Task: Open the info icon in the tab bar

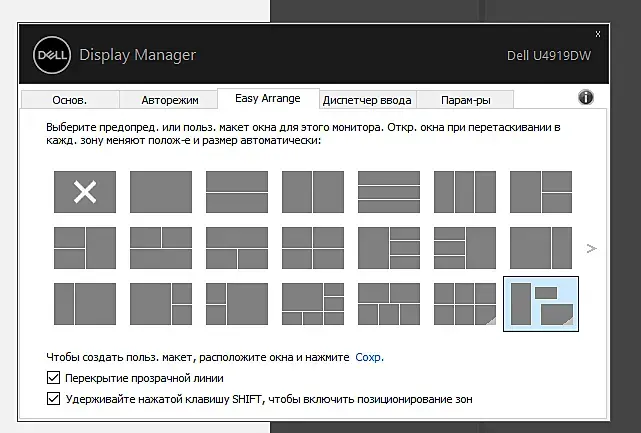Action: (x=586, y=97)
